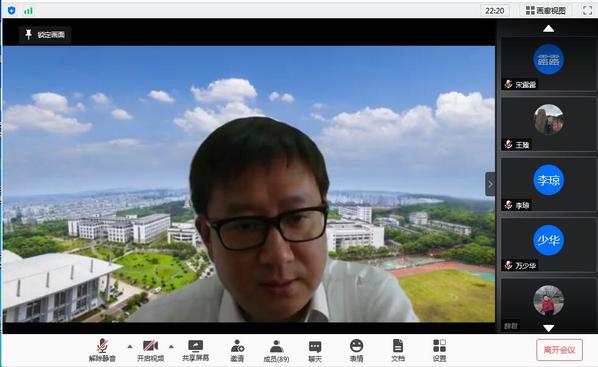Select the 李琼 blue avatar circle
The image size is (598, 367).
548,180
